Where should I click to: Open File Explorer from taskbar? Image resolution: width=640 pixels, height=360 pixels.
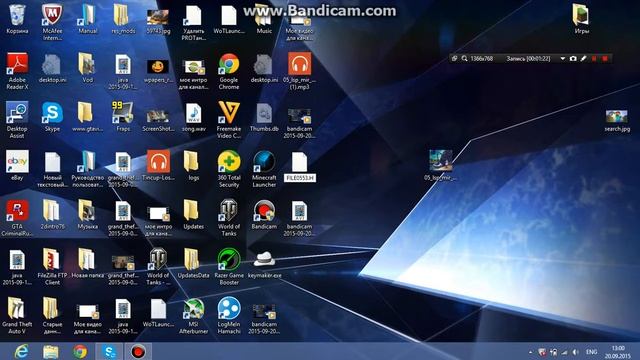click(x=51, y=351)
